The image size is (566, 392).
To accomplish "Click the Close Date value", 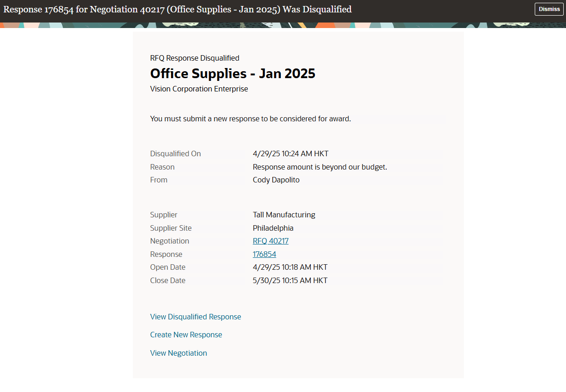I will coord(290,280).
